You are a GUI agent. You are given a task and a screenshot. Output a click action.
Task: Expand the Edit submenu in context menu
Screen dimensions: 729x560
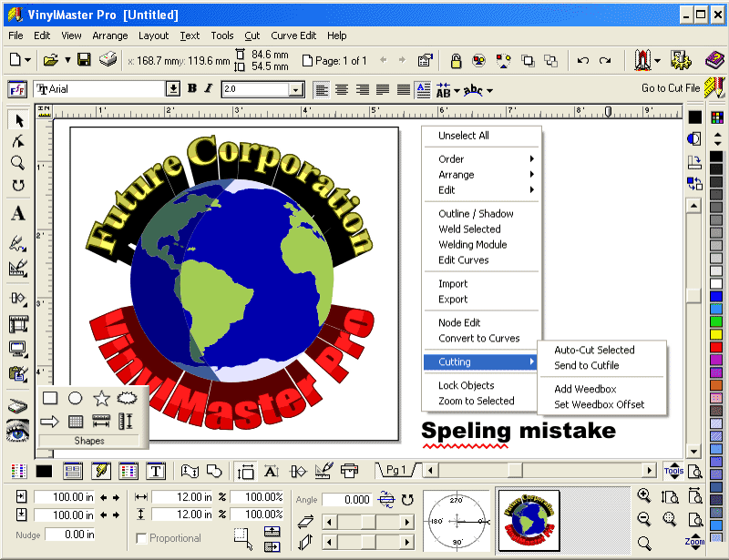483,190
